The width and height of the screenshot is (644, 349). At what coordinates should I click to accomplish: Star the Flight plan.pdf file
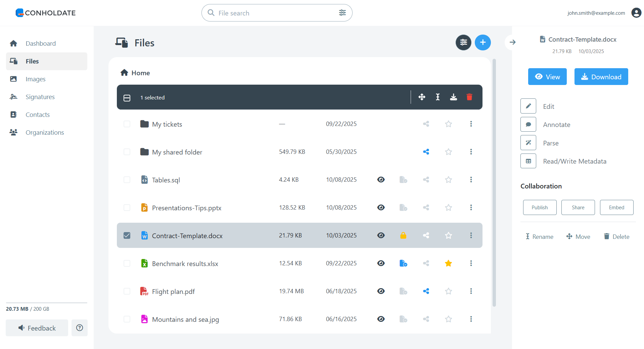click(x=448, y=291)
